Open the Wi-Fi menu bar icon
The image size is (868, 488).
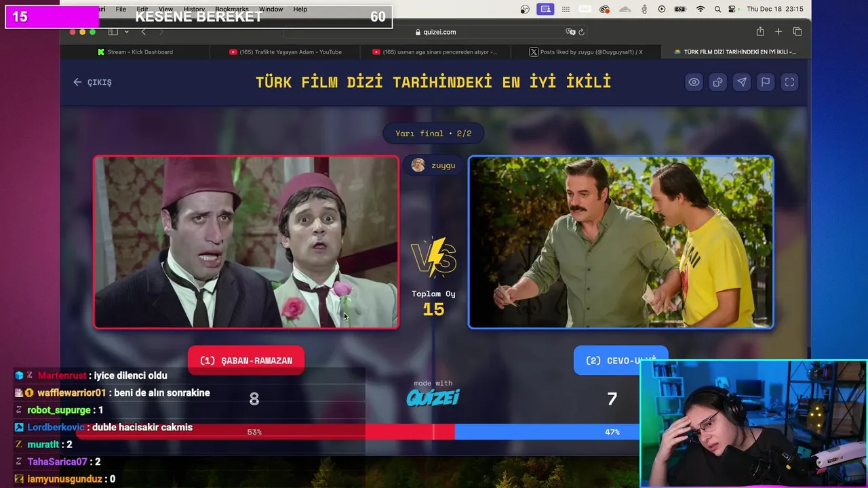point(701,9)
